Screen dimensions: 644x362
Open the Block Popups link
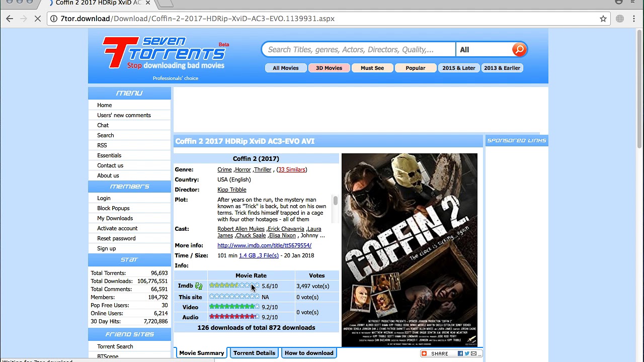113,208
